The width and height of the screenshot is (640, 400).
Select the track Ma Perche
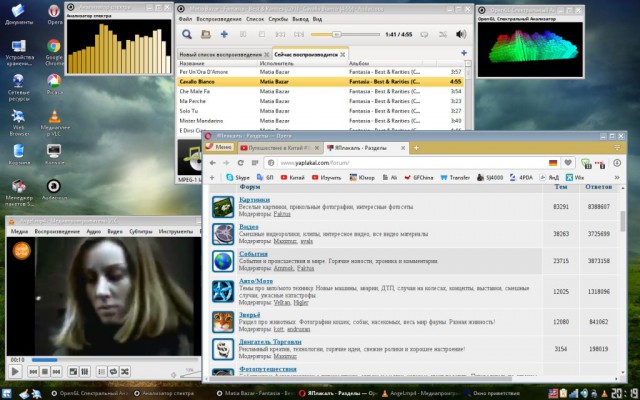[x=320, y=101]
